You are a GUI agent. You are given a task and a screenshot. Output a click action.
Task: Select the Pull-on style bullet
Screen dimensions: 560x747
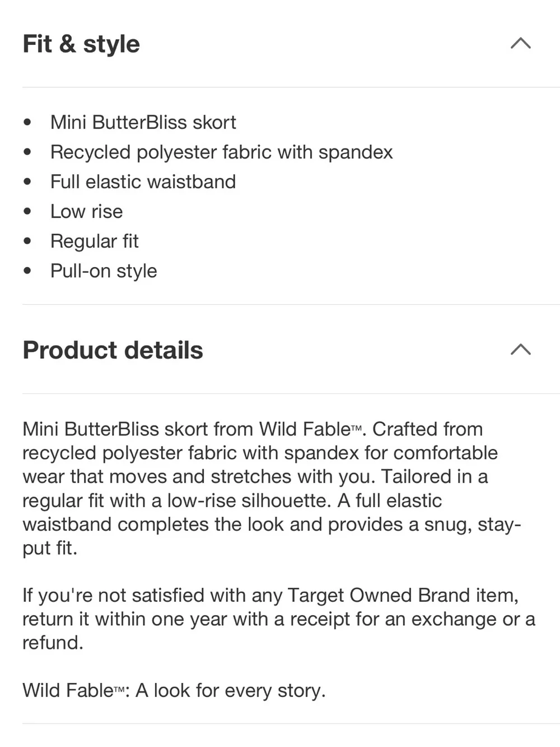(x=104, y=271)
